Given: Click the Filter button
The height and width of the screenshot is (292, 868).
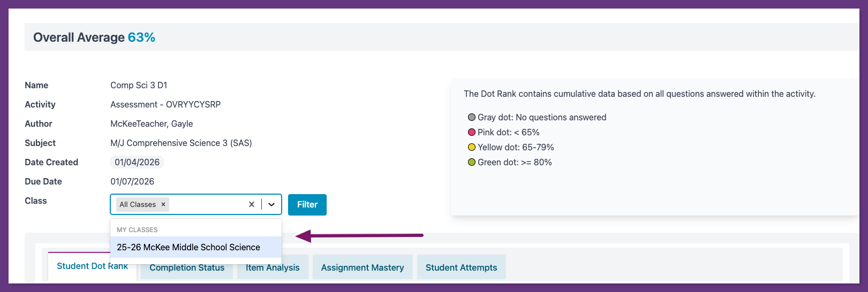Looking at the screenshot, I should point(307,205).
